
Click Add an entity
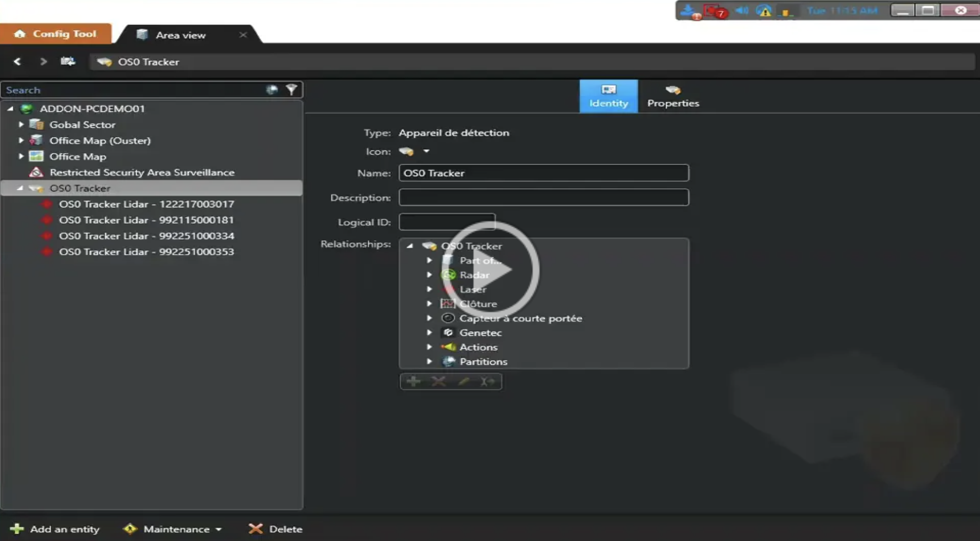click(55, 529)
